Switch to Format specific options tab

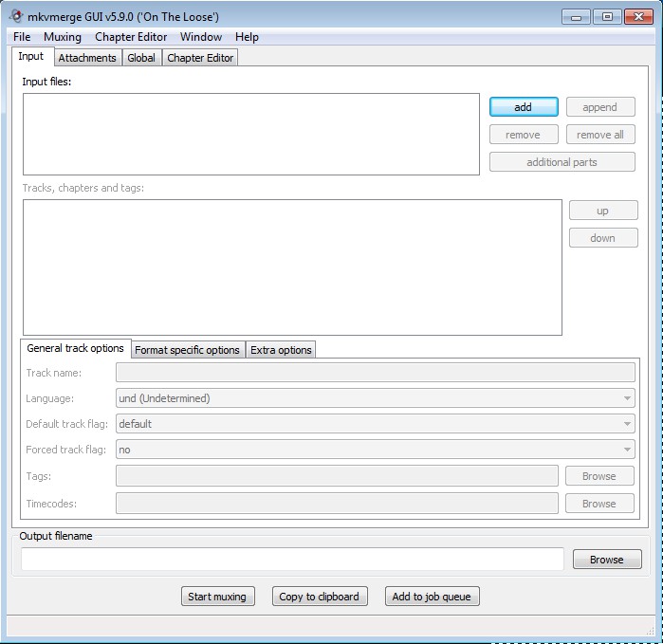coord(187,350)
